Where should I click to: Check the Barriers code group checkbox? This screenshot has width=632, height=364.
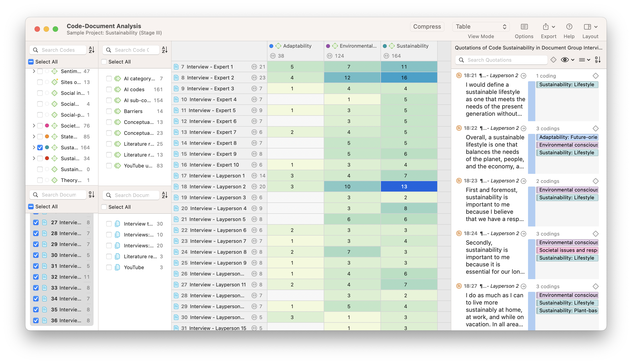point(109,111)
